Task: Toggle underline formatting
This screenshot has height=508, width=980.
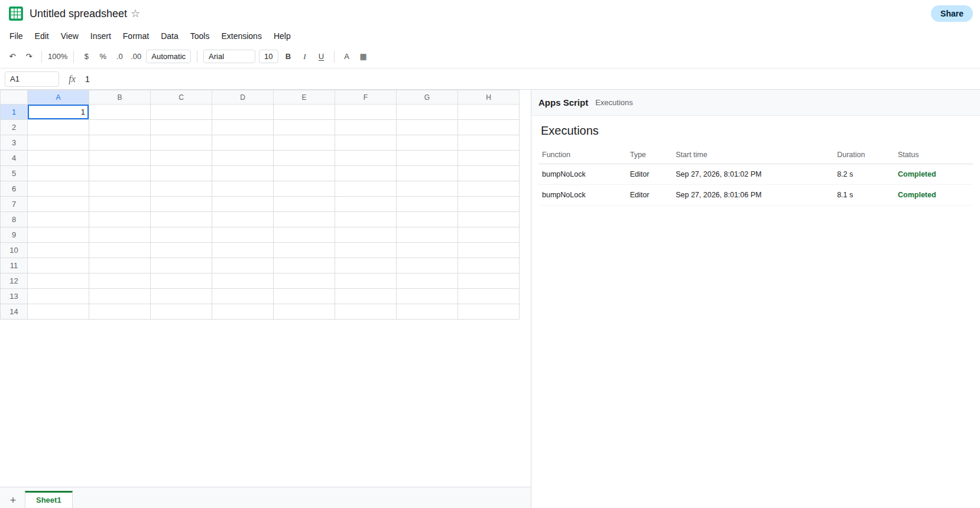Action: (322, 57)
